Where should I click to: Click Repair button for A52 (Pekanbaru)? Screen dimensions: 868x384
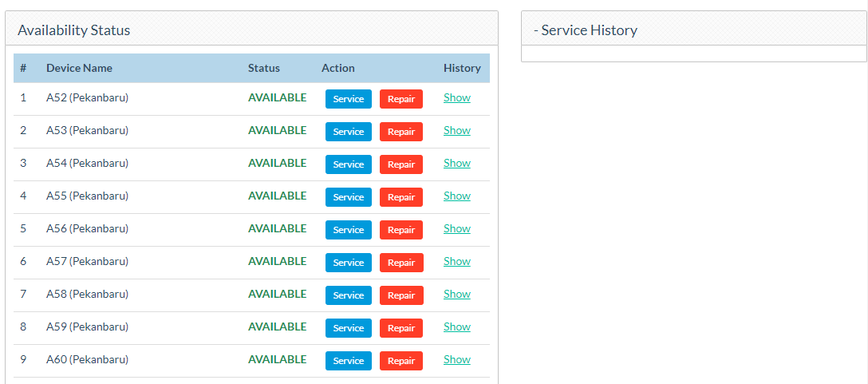[x=400, y=99]
